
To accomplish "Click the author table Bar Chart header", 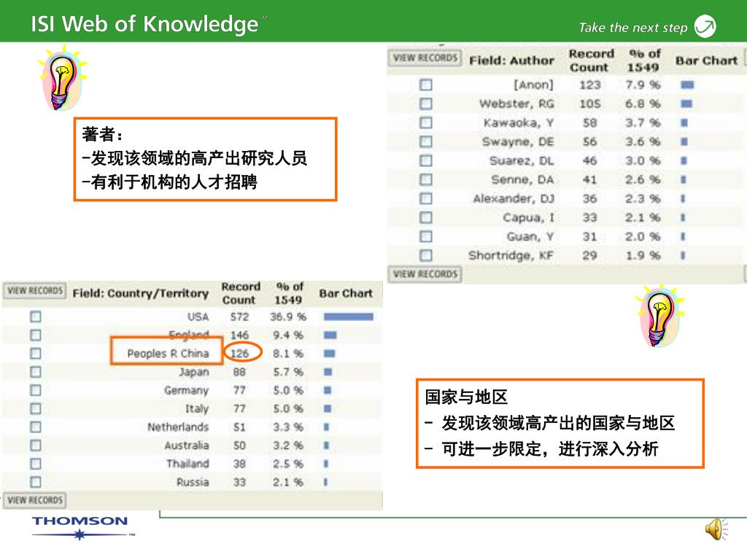I will [706, 61].
